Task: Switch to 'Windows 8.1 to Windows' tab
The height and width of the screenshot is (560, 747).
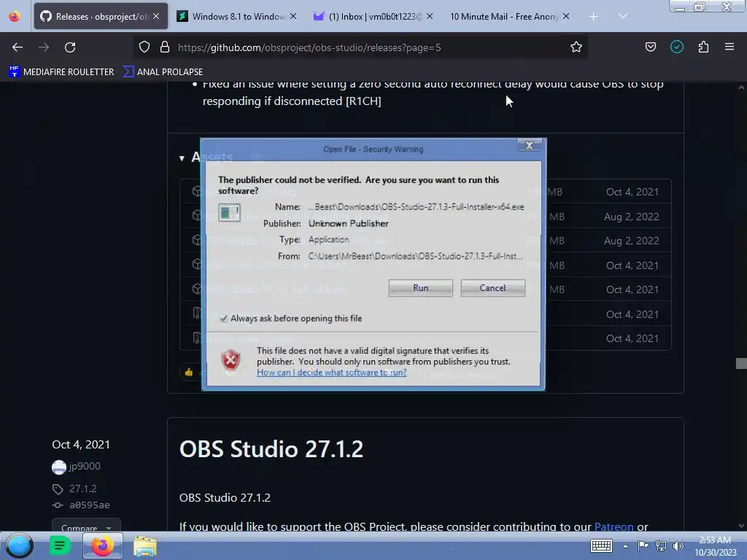Action: 237,16
